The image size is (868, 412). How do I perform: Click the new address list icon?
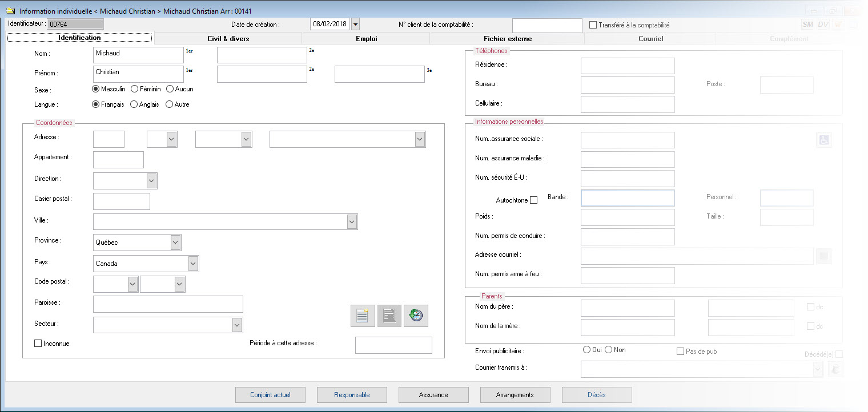(x=362, y=316)
